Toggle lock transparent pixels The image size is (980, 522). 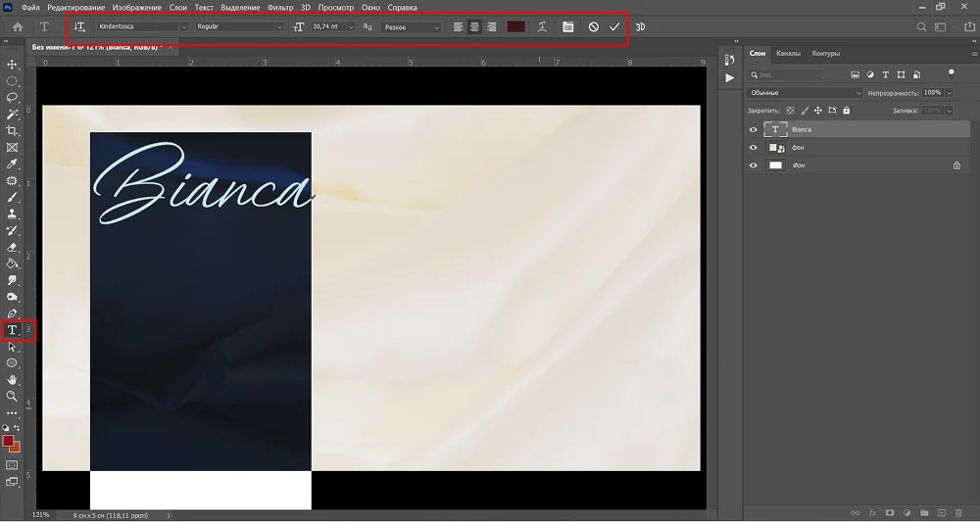point(790,111)
